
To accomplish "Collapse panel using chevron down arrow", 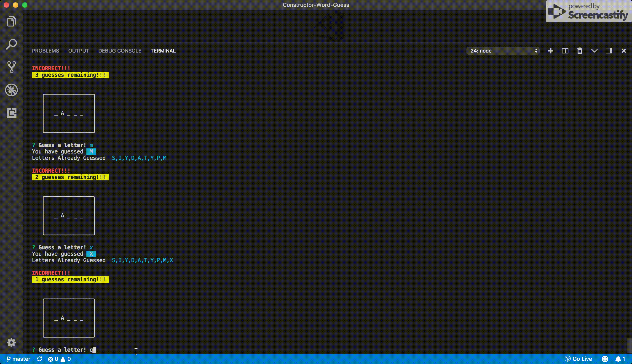I will (594, 51).
